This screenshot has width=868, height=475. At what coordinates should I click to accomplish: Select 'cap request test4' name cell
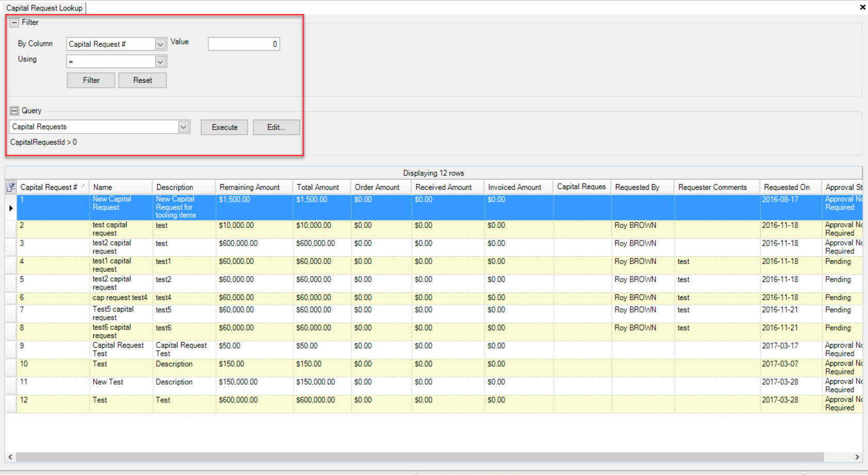(121, 298)
